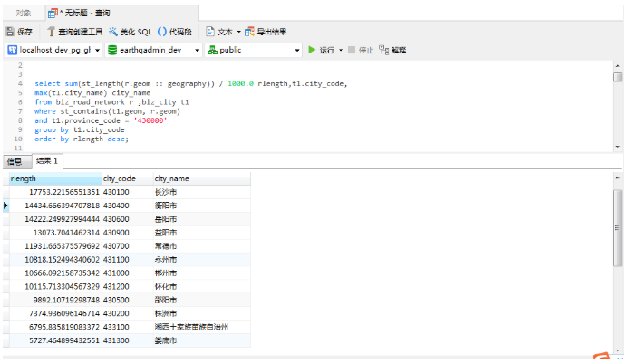Open the Query Builder tool (查询创建工具)
The height and width of the screenshot is (364, 629).
[74, 32]
